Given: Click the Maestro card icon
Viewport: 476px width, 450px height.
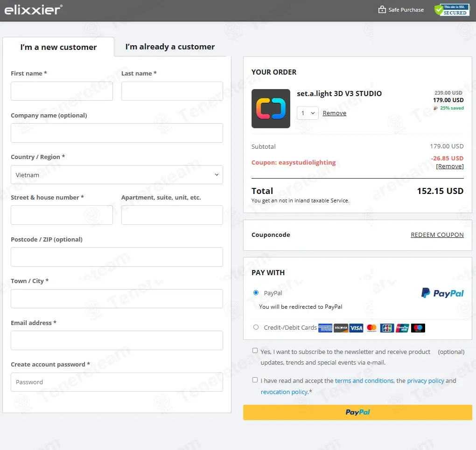Looking at the screenshot, I should coord(418,328).
